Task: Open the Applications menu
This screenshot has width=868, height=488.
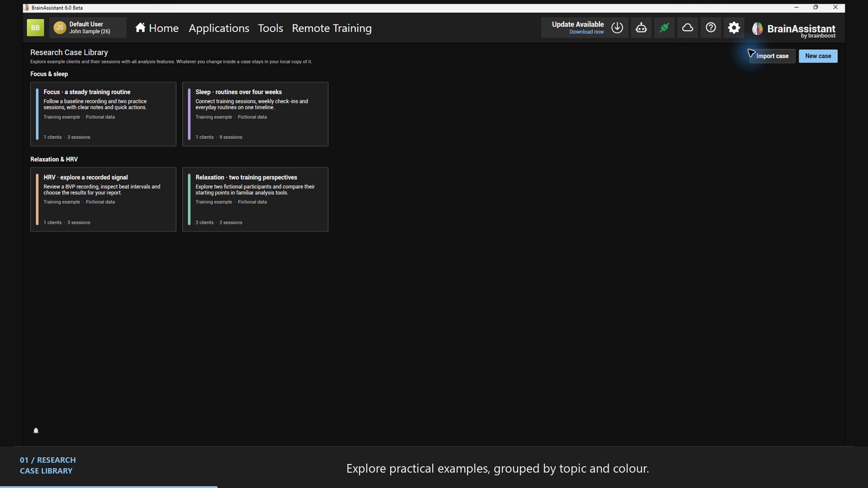Action: pos(219,28)
